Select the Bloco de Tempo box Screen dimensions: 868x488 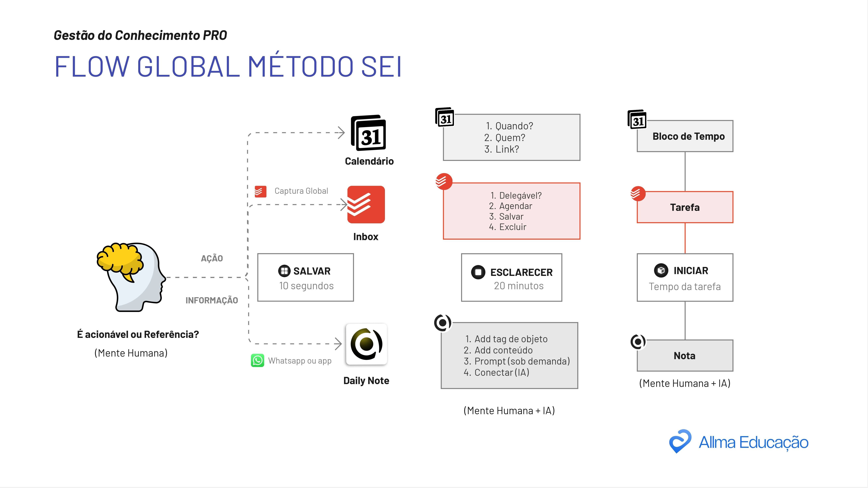685,136
